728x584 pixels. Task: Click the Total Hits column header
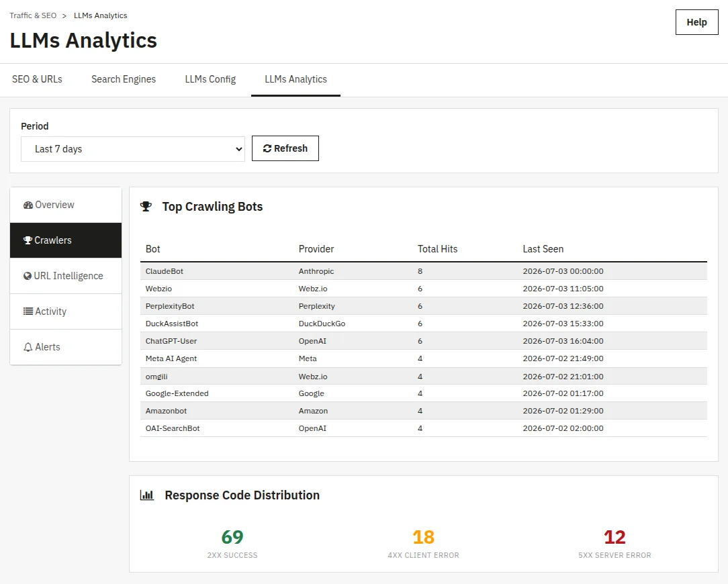coord(437,249)
